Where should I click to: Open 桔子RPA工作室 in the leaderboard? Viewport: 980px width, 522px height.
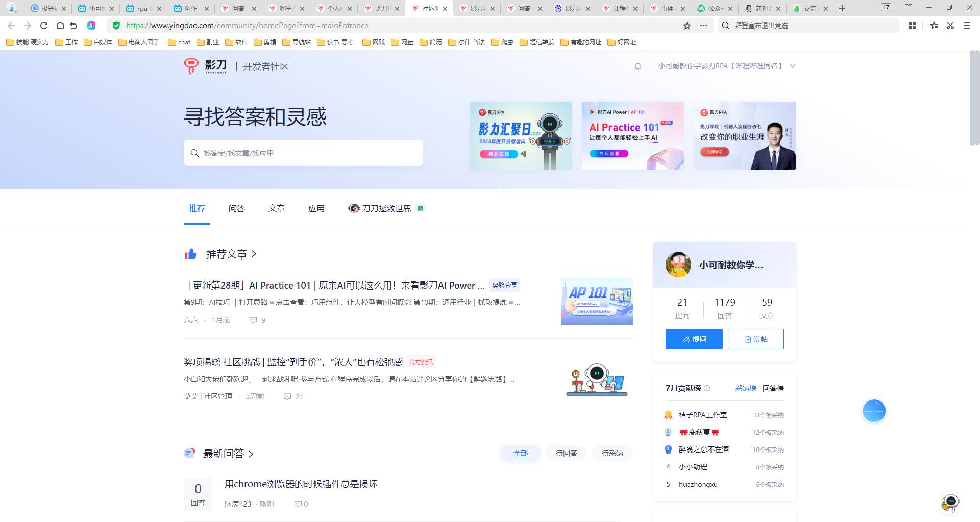[703, 415]
